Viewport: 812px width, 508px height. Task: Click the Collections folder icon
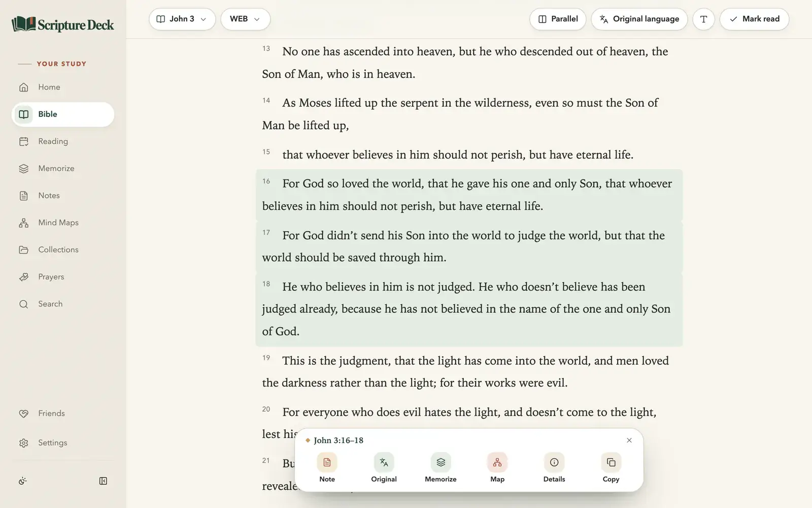click(x=24, y=250)
